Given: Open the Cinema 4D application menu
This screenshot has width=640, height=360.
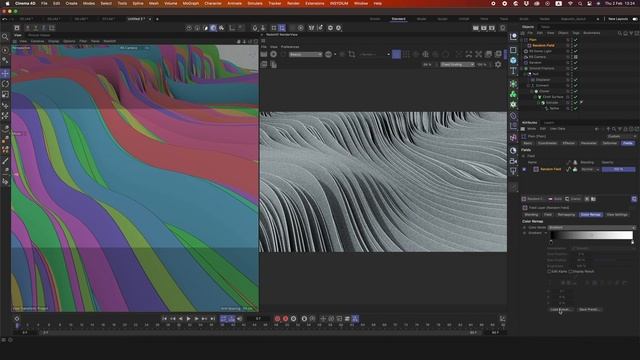Looking at the screenshot, I should click(25, 3).
